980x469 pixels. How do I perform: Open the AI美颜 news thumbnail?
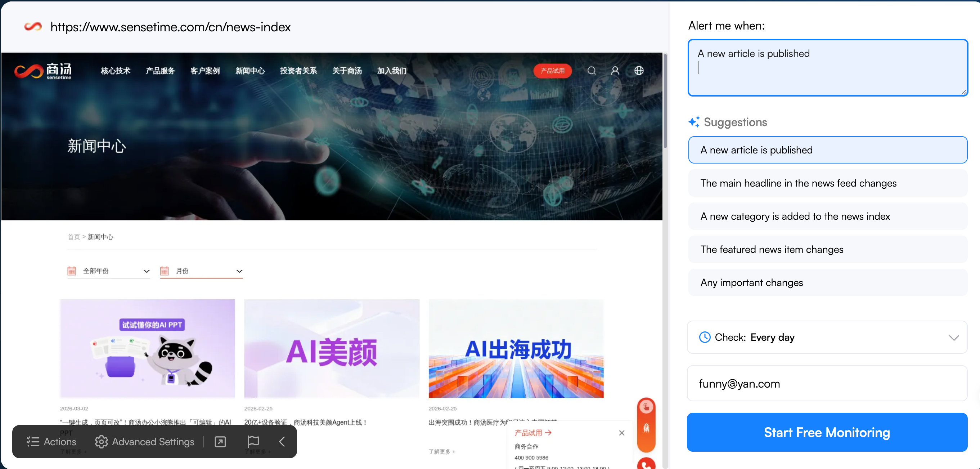(331, 348)
